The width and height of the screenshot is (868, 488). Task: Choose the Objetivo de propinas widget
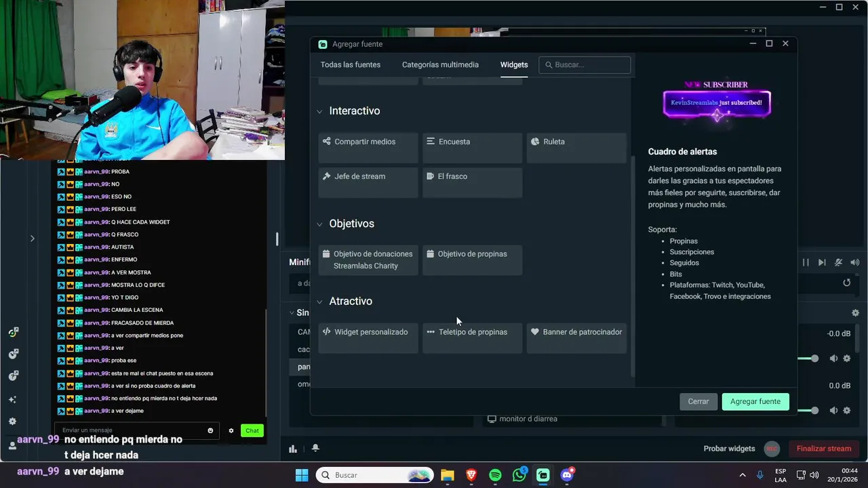pyautogui.click(x=473, y=260)
